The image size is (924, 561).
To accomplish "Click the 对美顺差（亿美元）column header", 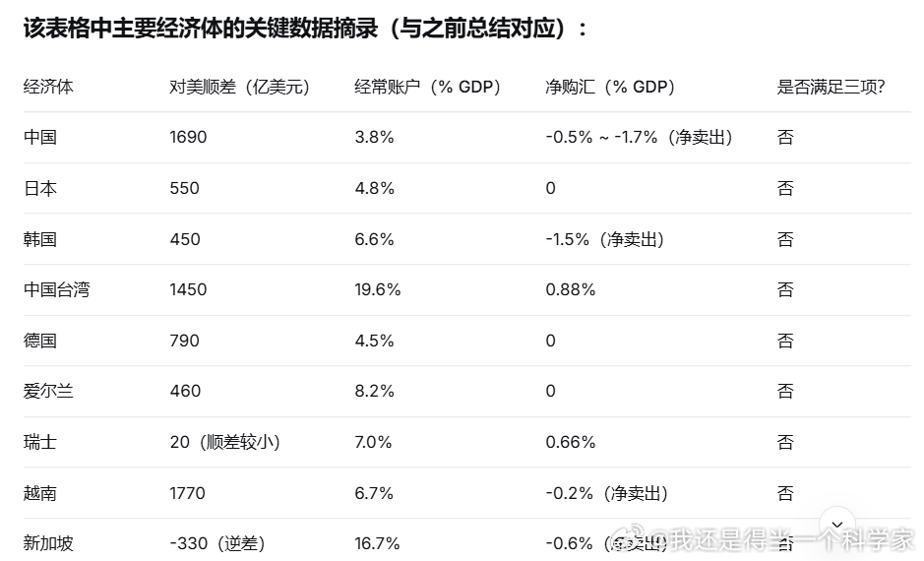I will 240,87.
